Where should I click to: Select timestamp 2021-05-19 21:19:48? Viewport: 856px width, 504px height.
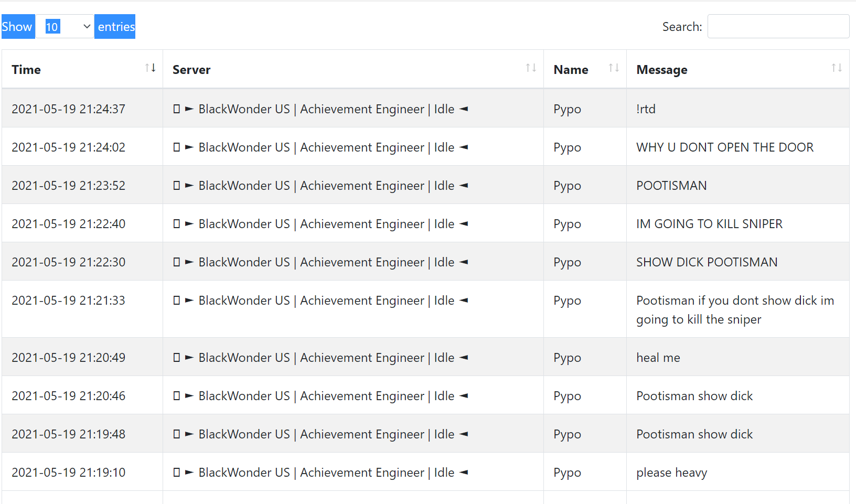pos(69,434)
